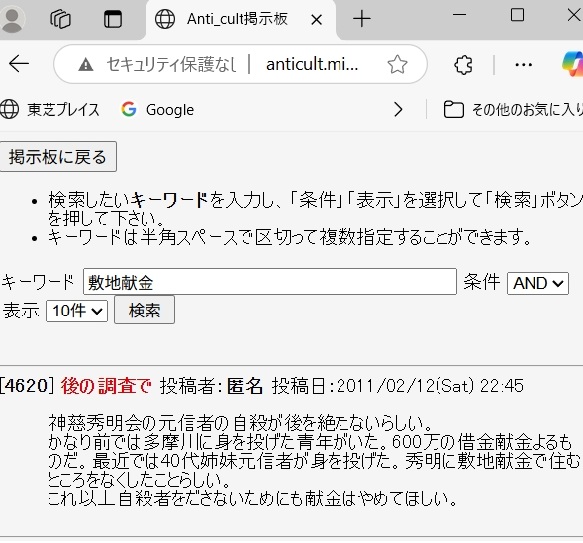The height and width of the screenshot is (543, 583).
Task: Close the Anti_cult掲示板 tab
Action: click(x=316, y=19)
